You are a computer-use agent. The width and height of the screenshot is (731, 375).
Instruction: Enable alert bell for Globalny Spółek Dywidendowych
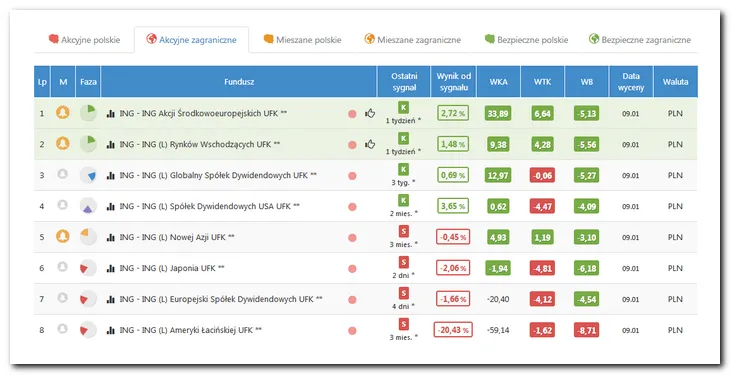click(62, 174)
